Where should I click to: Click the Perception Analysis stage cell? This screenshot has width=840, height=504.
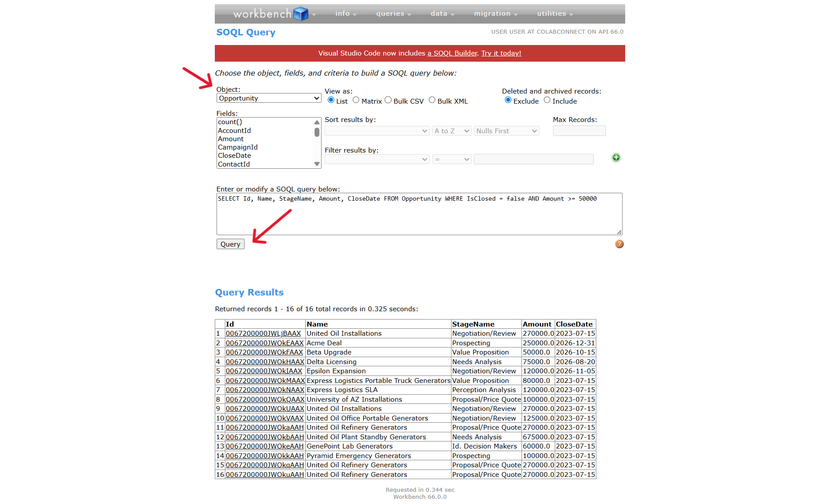click(x=486, y=390)
